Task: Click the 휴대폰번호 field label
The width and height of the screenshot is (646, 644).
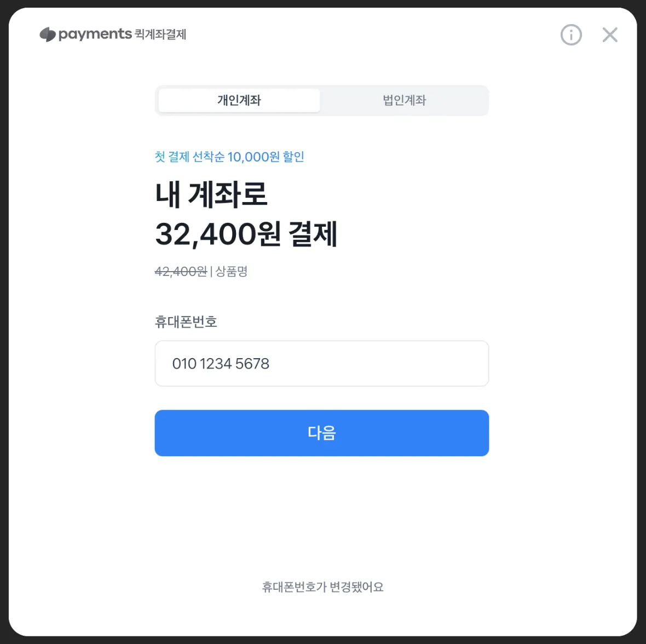Action: click(x=186, y=321)
